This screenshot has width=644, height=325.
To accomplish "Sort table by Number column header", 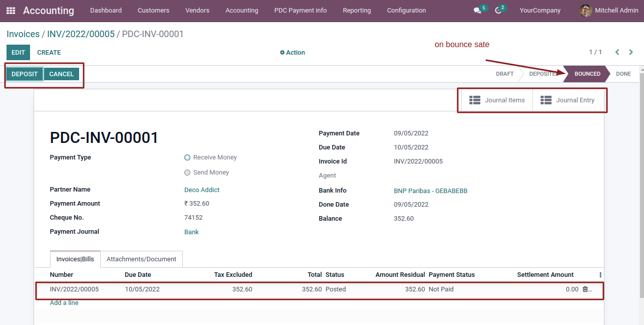I will 62,275.
